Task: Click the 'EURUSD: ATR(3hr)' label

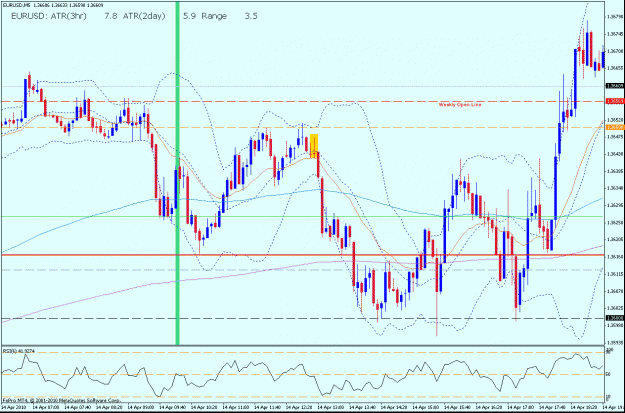Action: pos(49,16)
